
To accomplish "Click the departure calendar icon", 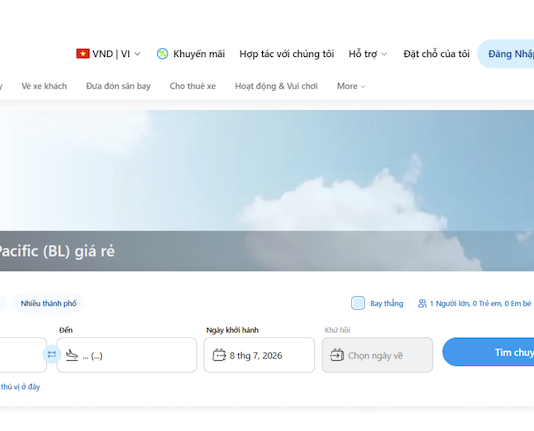I will click(219, 355).
